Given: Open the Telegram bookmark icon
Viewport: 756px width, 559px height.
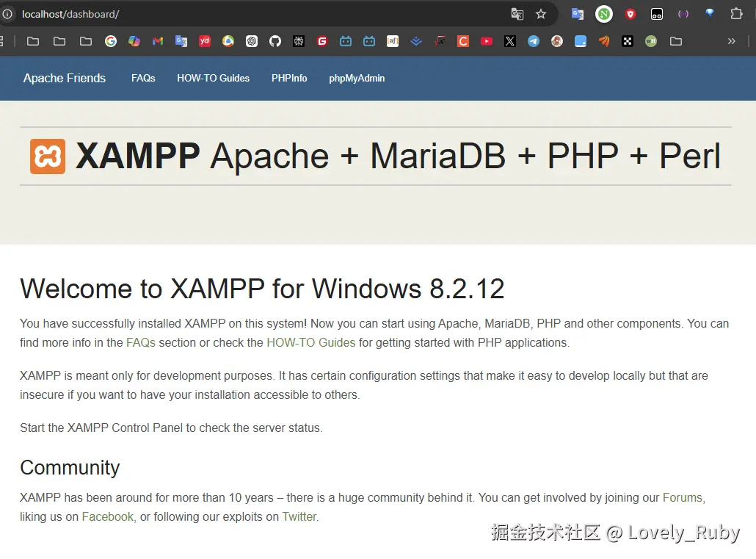Looking at the screenshot, I should click(534, 41).
